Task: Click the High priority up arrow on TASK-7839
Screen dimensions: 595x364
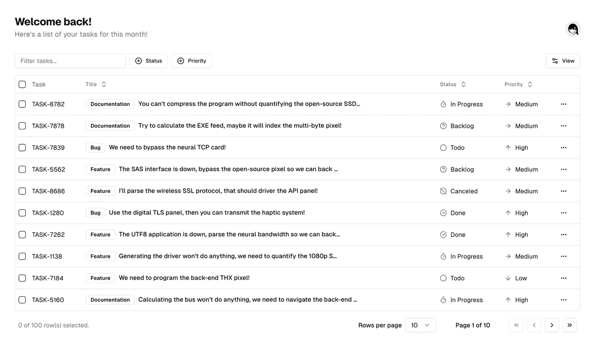Action: (x=507, y=148)
